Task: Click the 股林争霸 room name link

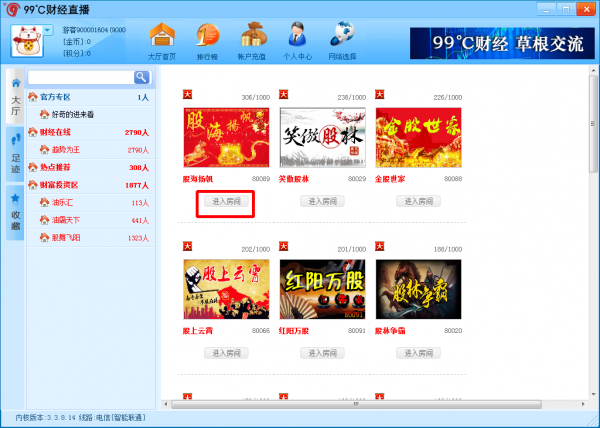Action: click(x=390, y=331)
